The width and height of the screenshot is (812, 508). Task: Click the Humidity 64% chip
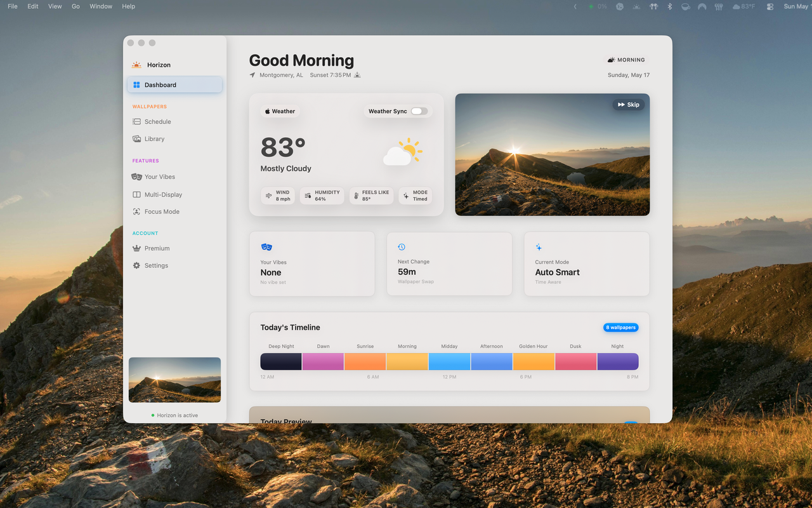322,196
